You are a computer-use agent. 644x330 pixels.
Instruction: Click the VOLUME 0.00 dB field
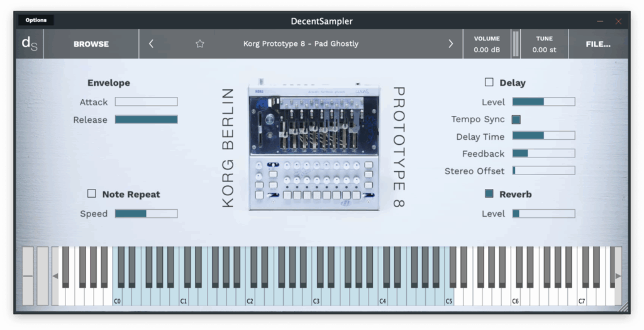pos(487,44)
